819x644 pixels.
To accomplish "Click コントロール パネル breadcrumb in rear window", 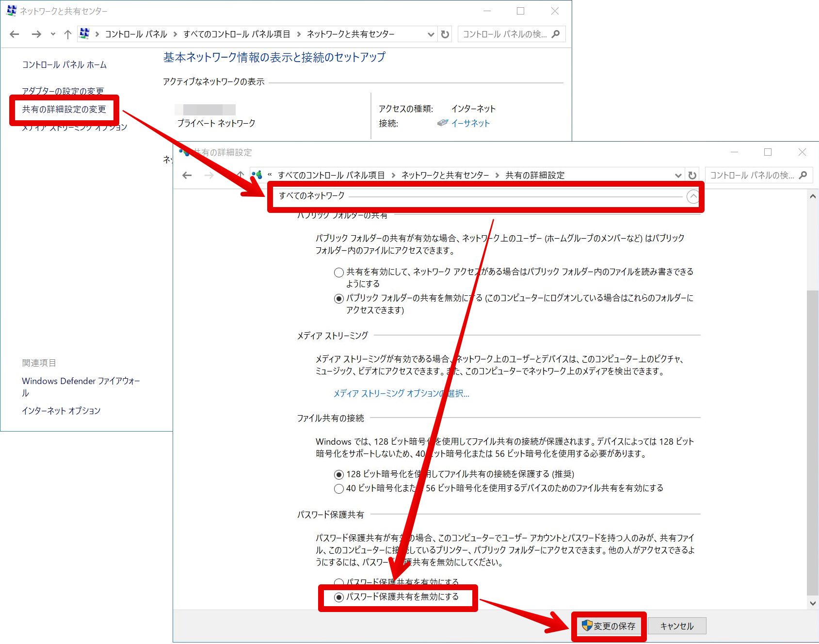I will click(x=136, y=34).
